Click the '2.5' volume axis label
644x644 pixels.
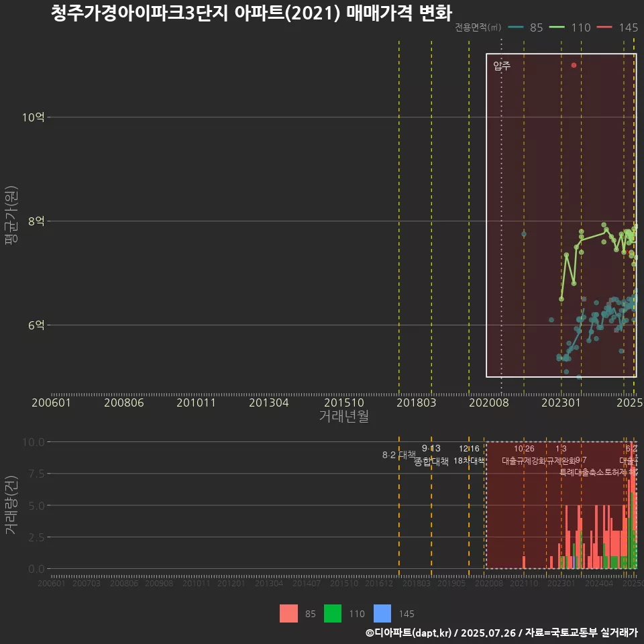[x=36, y=537]
